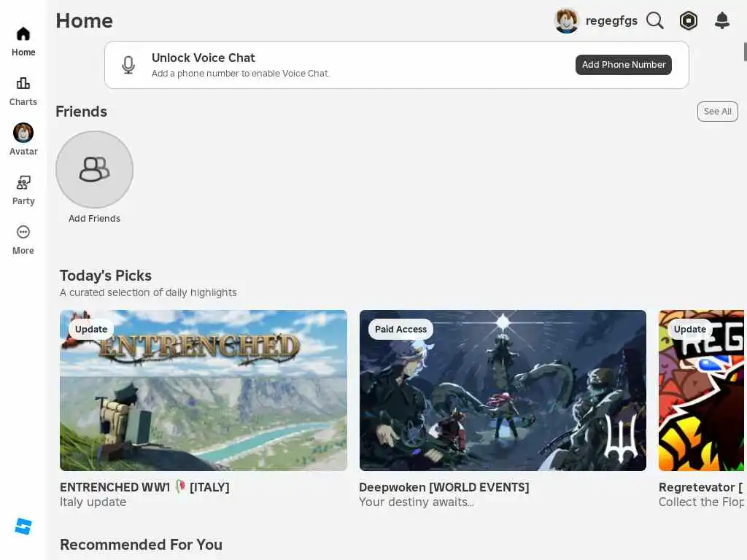Open the Robux hexagon icon

click(x=689, y=20)
